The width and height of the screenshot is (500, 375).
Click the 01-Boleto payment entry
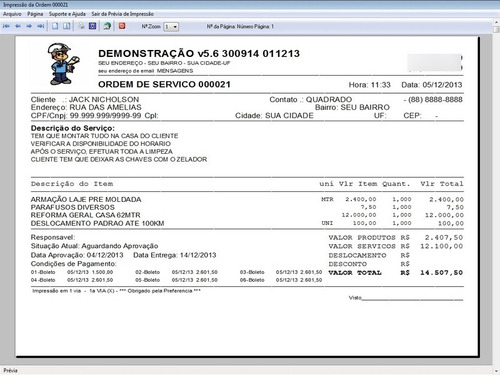tap(72, 272)
